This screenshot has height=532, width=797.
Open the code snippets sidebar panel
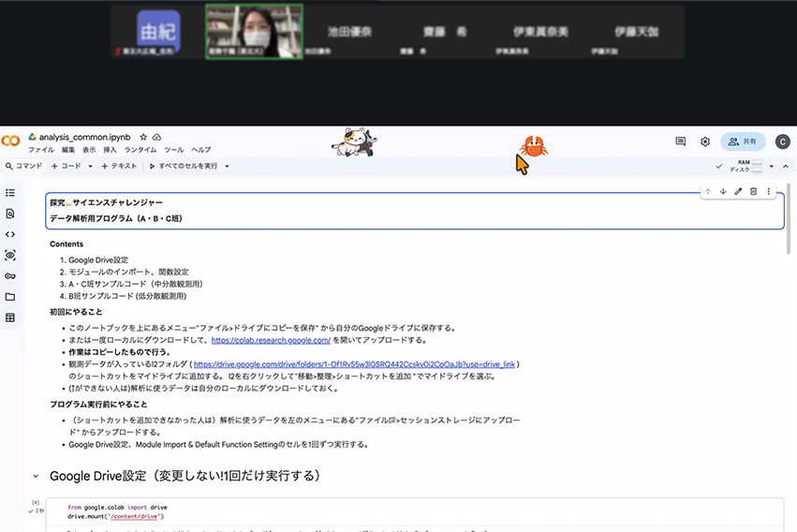[x=10, y=234]
